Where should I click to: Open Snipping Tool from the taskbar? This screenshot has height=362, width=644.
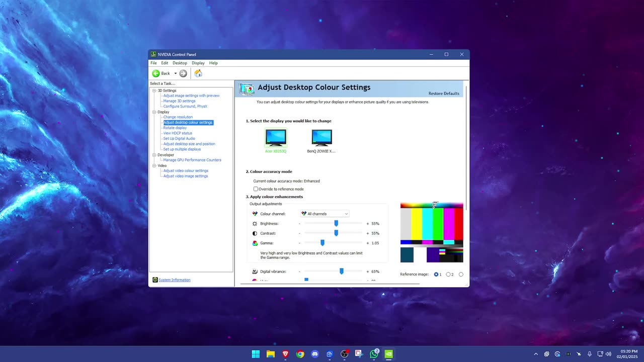coord(359,354)
